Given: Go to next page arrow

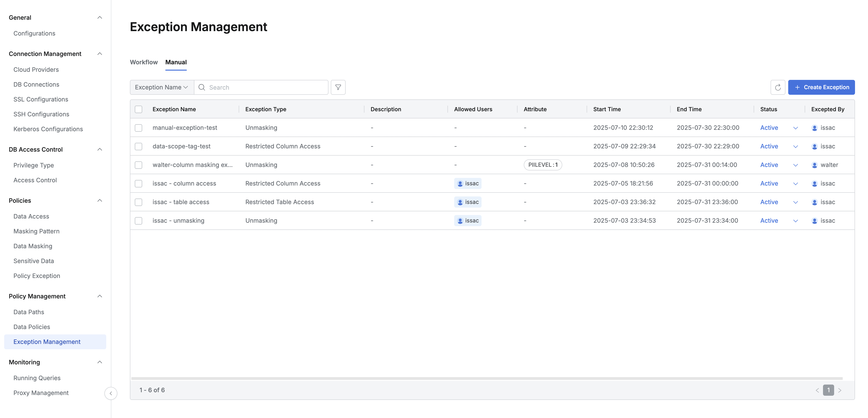Looking at the screenshot, I should 840,390.
